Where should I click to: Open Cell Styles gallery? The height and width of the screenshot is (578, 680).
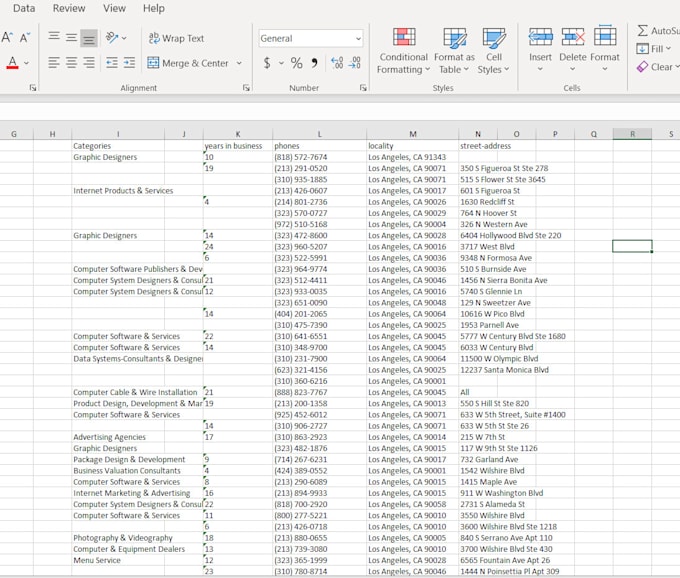(x=494, y=51)
